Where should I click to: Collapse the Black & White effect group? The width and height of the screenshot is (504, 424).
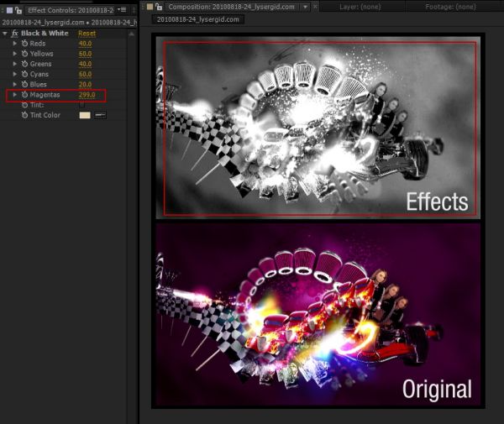[5, 34]
